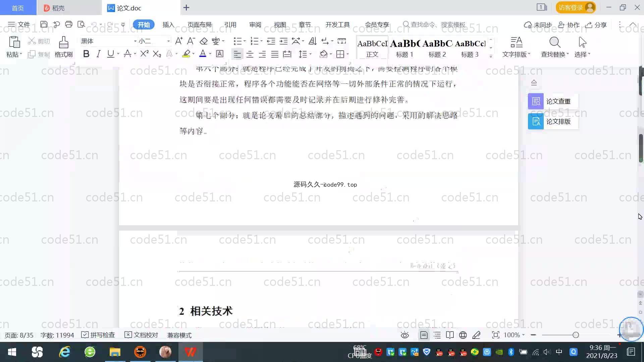Expand the font color dropdown arrow
The height and width of the screenshot is (362, 644).
point(210,54)
